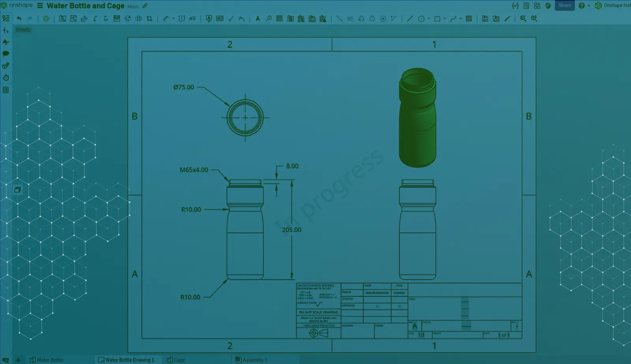Image resolution: width=631 pixels, height=364 pixels.
Task: Toggle the sheets panel icon at top-left
Action: [6, 19]
